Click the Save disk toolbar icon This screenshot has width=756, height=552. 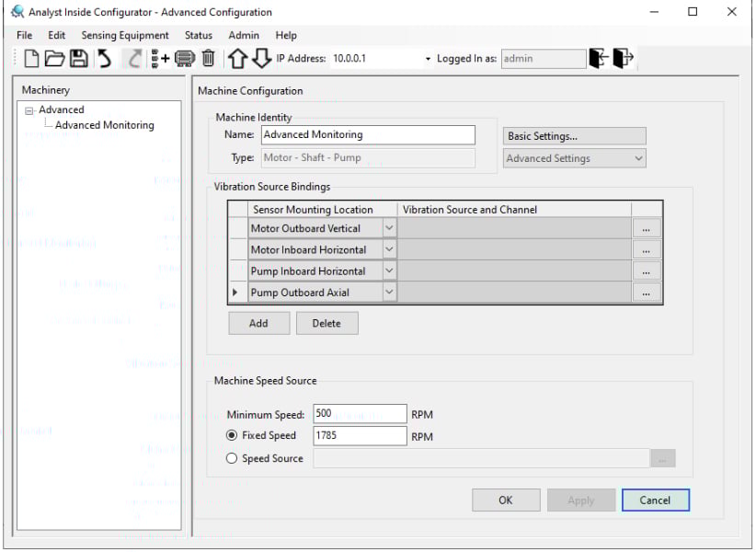coord(79,59)
